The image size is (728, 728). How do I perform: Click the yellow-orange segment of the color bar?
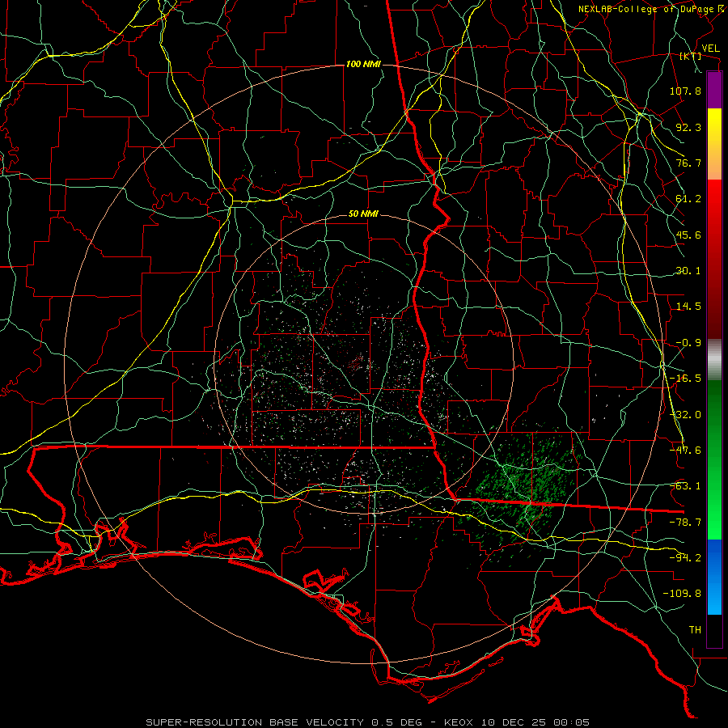[x=714, y=144]
